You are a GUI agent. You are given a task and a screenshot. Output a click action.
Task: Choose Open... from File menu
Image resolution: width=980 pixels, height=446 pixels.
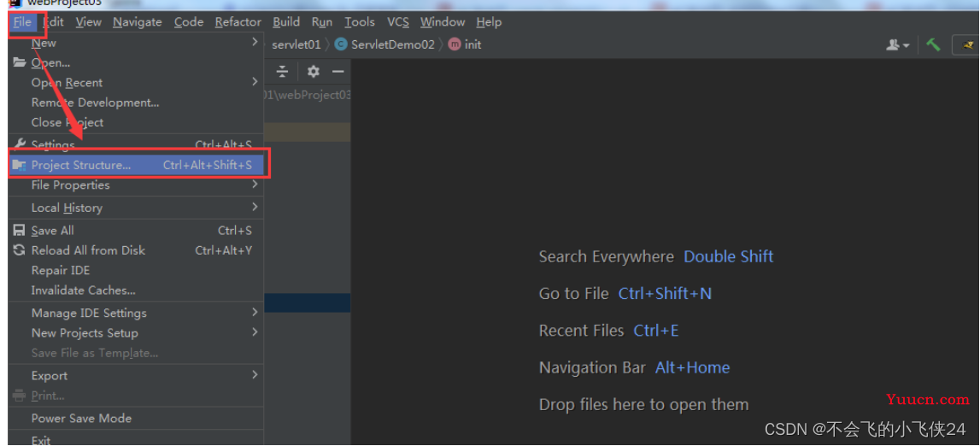point(136,62)
